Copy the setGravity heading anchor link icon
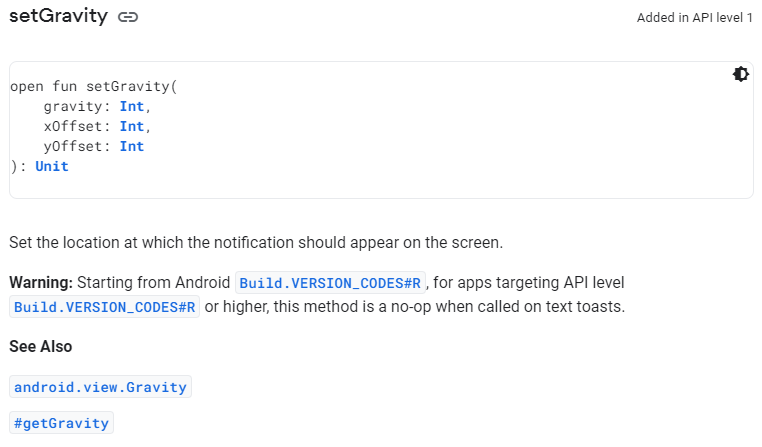Viewport: 762px width, 447px height. [128, 17]
